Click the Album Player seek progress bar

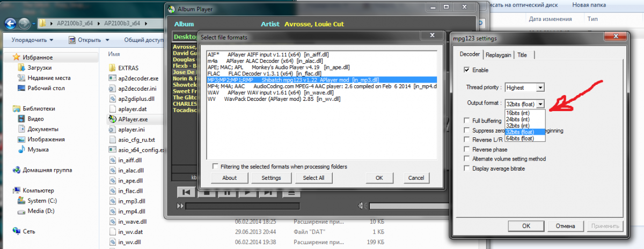[242, 206]
